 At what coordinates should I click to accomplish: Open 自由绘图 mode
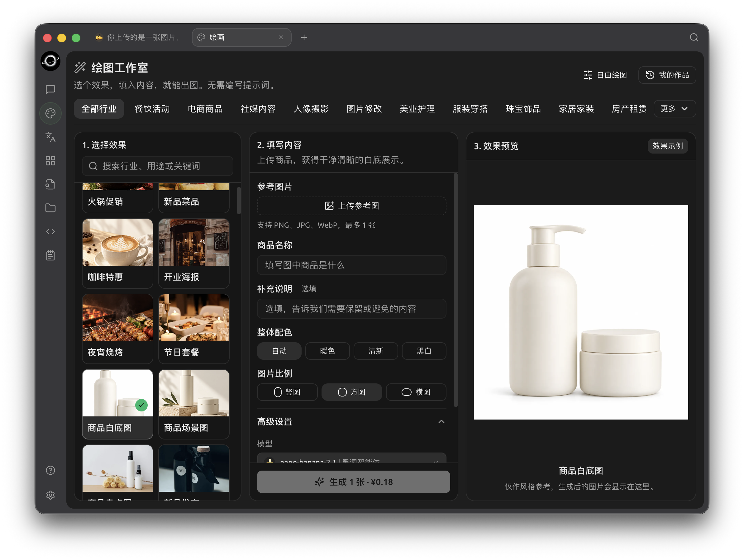605,75
